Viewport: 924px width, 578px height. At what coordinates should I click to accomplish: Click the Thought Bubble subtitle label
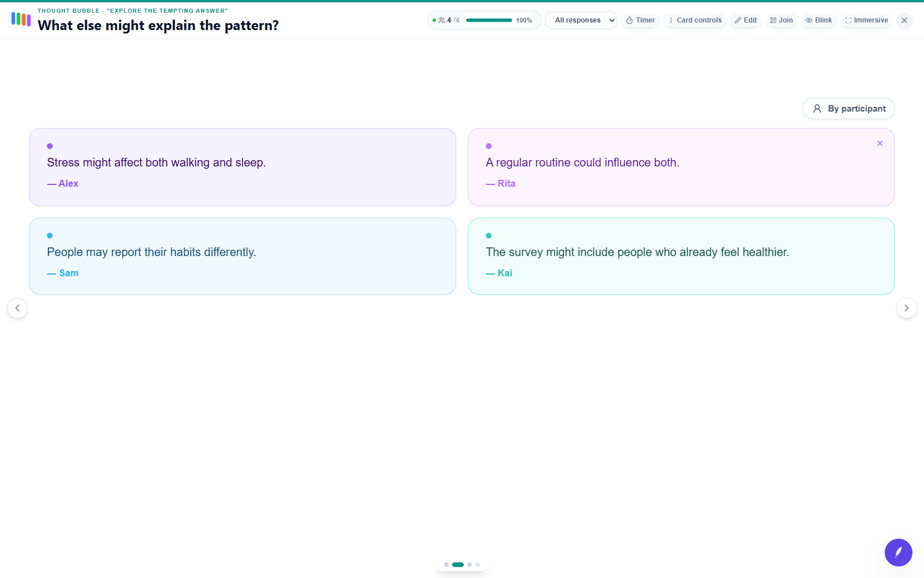coord(133,10)
